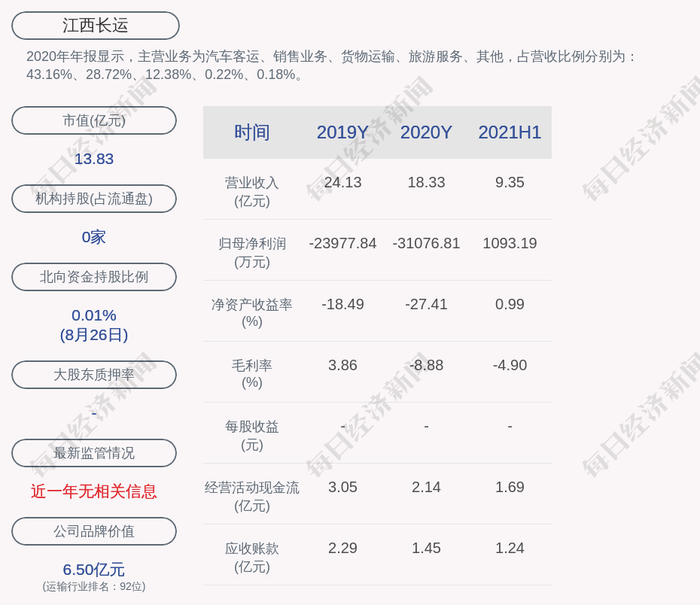Click the 毛利率(%) row label
Viewport: 700px width, 605px height.
[x=252, y=374]
